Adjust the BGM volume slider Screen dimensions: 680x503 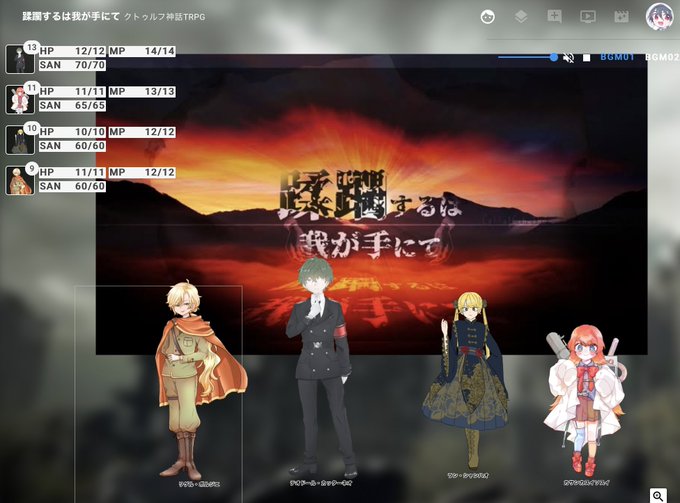(527, 57)
